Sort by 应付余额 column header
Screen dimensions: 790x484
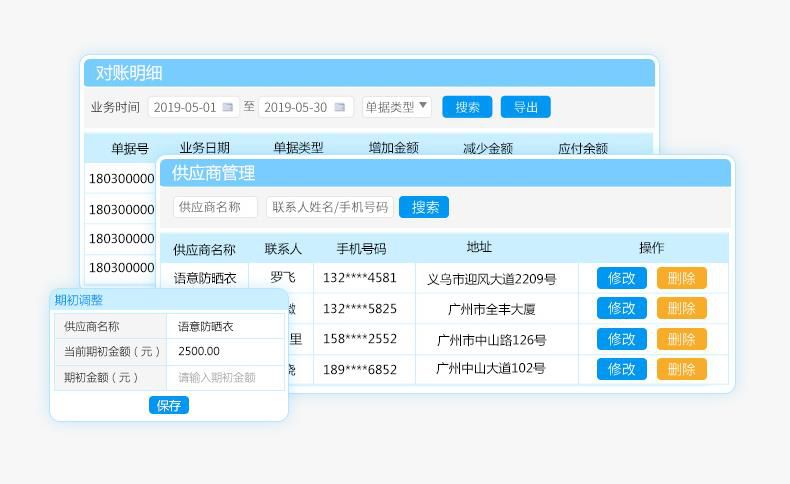(x=582, y=148)
